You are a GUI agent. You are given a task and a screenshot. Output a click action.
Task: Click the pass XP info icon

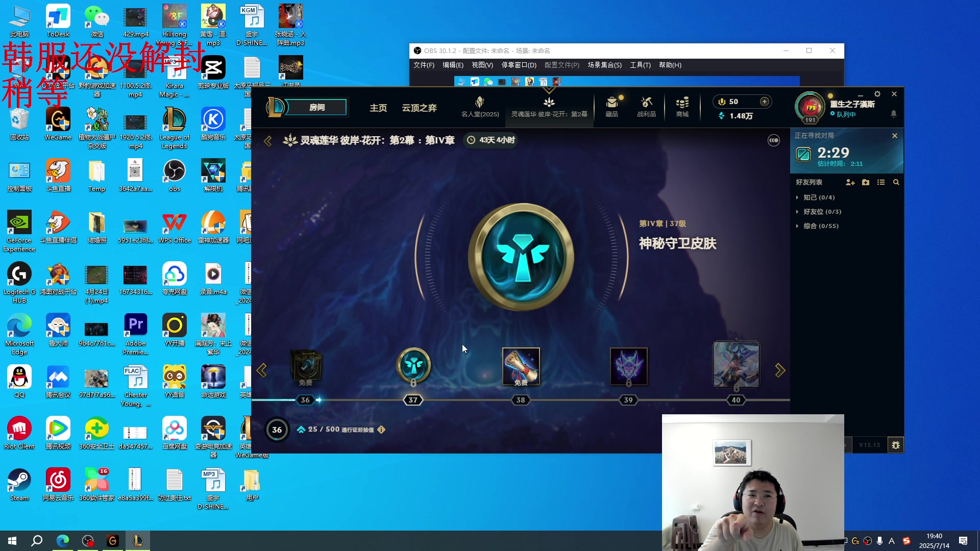pos(381,430)
